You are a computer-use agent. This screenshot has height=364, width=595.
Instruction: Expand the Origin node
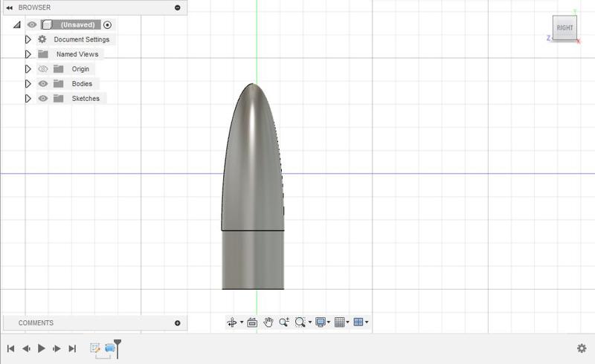click(x=28, y=69)
